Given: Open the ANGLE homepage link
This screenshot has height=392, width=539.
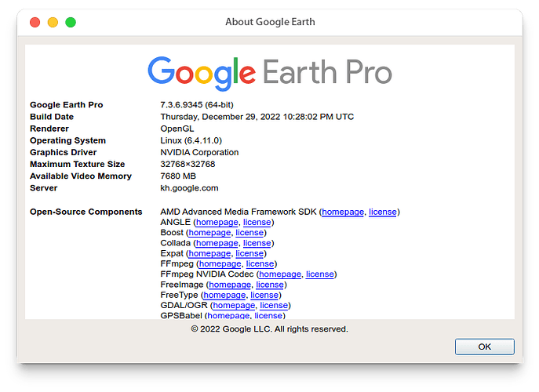Looking at the screenshot, I should click(x=217, y=223).
